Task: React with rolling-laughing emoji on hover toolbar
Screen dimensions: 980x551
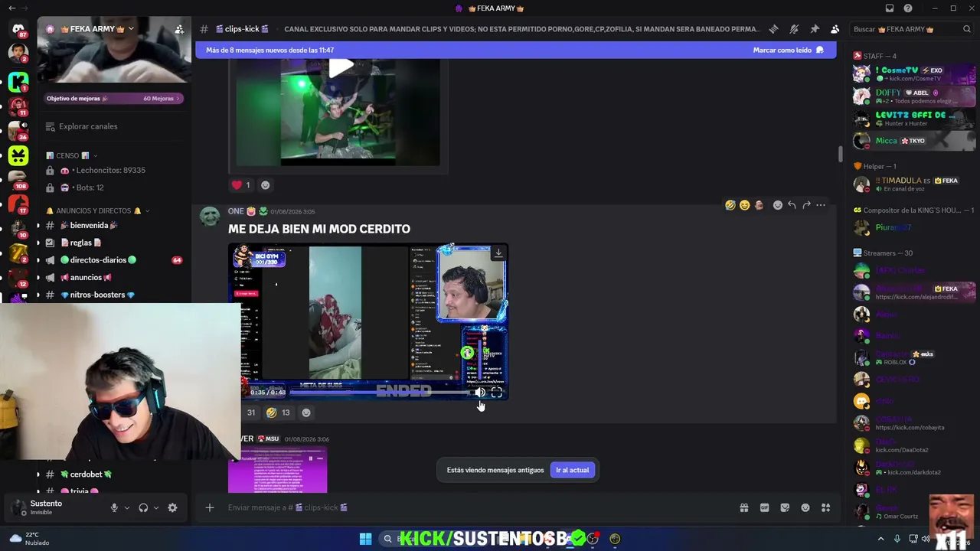Action: [730, 205]
